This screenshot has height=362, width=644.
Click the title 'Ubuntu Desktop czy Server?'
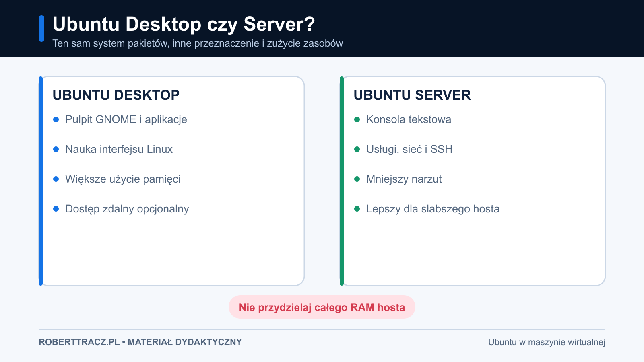(x=184, y=24)
